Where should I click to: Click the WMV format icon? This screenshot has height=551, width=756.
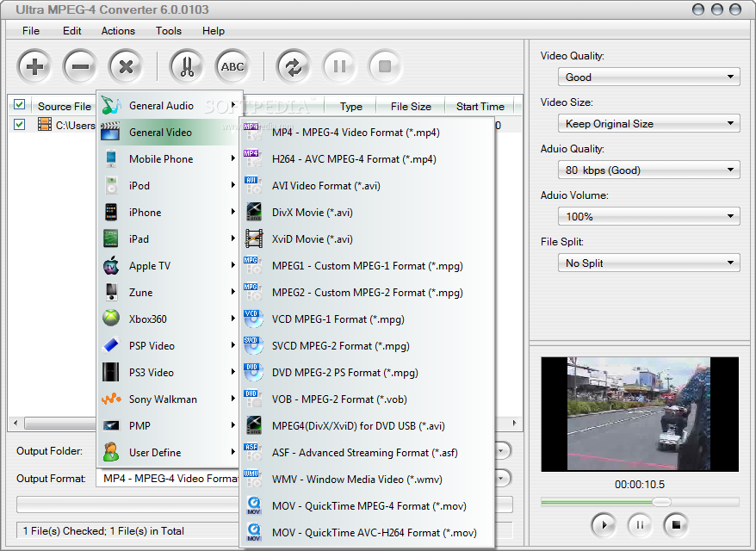coord(253,479)
